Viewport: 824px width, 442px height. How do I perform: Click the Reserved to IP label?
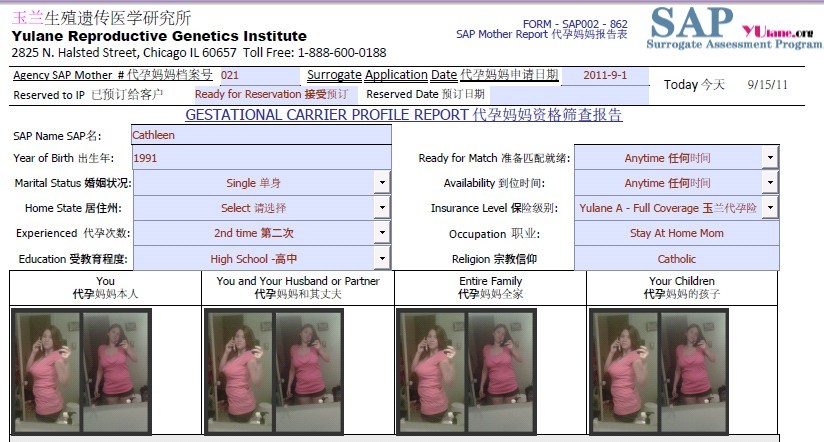coord(88,95)
